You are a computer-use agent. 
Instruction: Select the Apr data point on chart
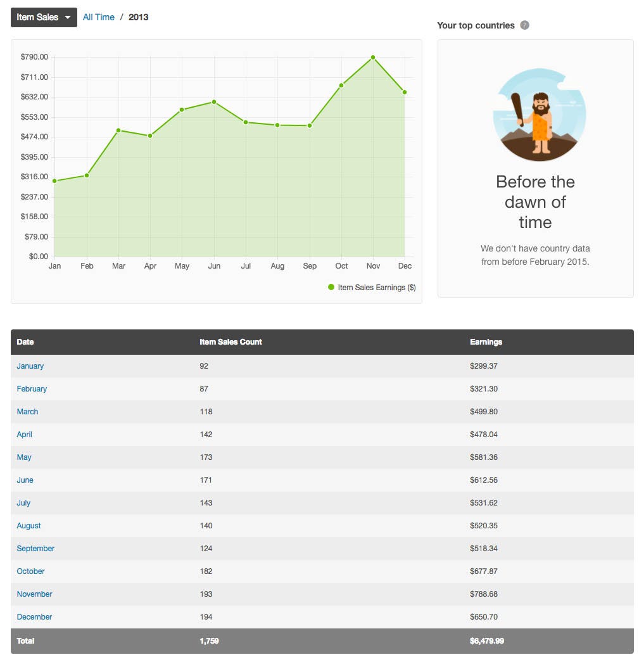point(150,136)
